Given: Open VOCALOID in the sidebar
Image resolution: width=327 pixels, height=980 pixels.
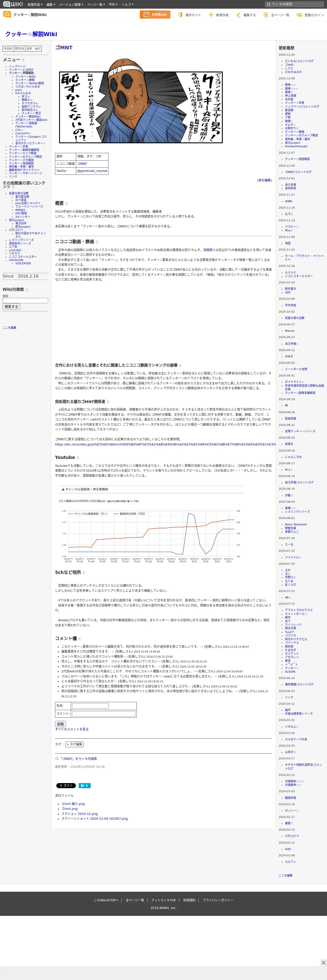Looking at the screenshot, I should [x=16, y=260].
